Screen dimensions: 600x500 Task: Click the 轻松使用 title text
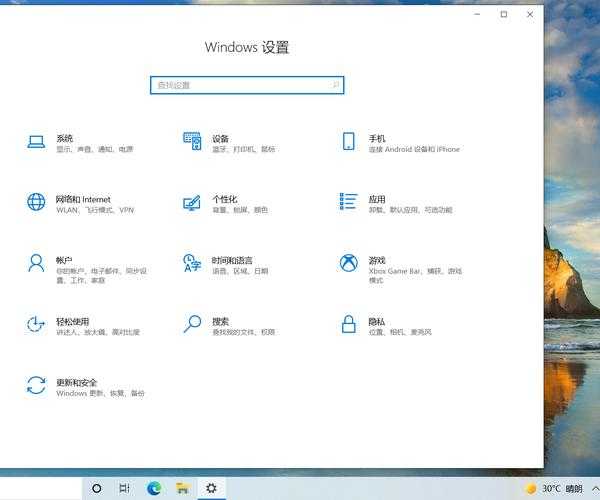click(73, 322)
